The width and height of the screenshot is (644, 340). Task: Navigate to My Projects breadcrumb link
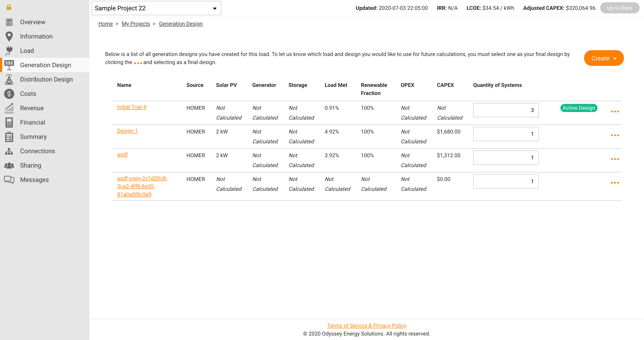tap(136, 24)
